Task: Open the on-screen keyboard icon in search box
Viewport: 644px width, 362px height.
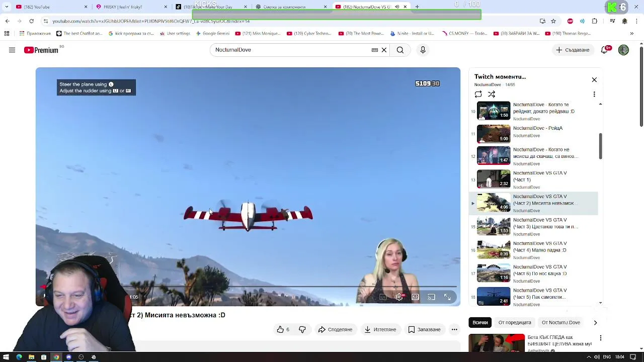Action: coord(374,50)
